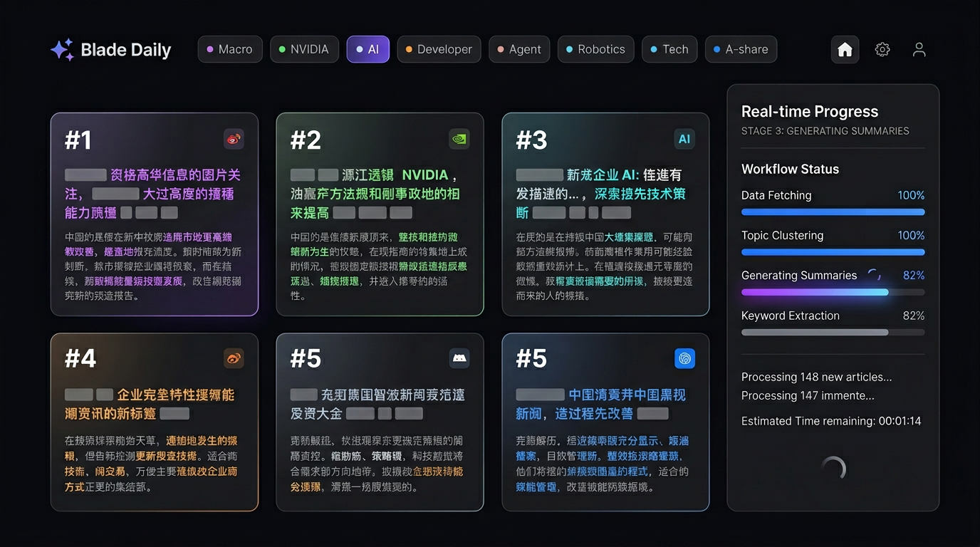Click the orange Weibo icon on card #4
Image resolution: width=980 pixels, height=547 pixels.
[235, 358]
